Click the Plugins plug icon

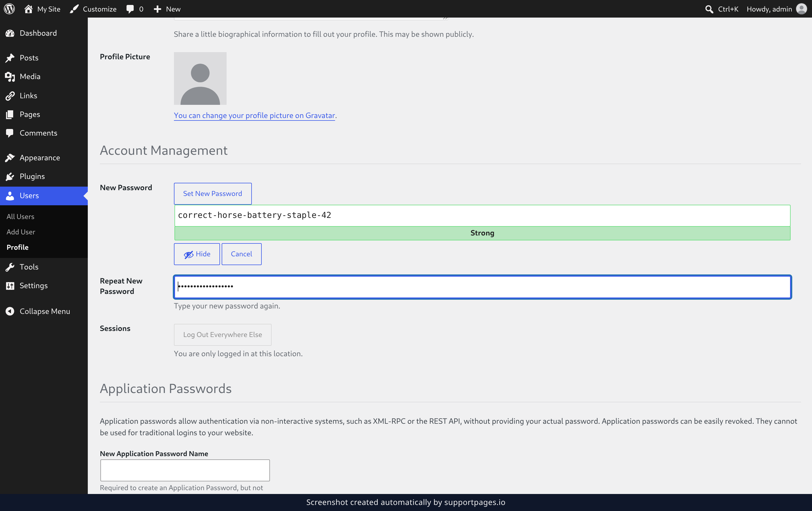click(10, 176)
